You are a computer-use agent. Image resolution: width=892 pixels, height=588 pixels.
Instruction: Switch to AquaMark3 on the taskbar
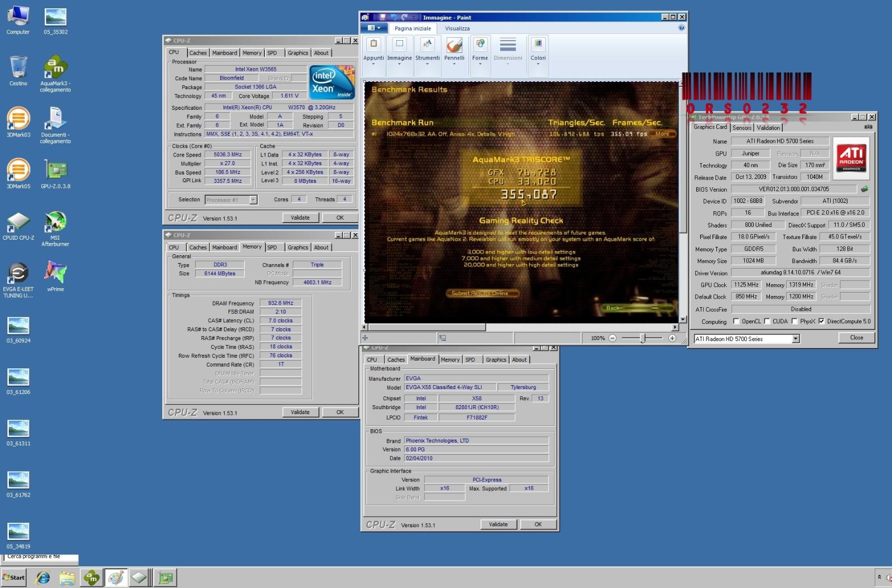[x=91, y=578]
